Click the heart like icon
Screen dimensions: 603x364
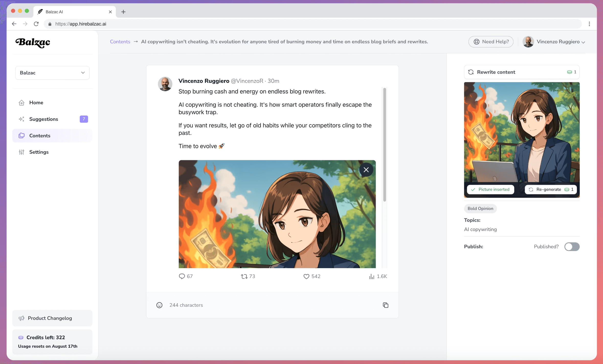point(306,276)
